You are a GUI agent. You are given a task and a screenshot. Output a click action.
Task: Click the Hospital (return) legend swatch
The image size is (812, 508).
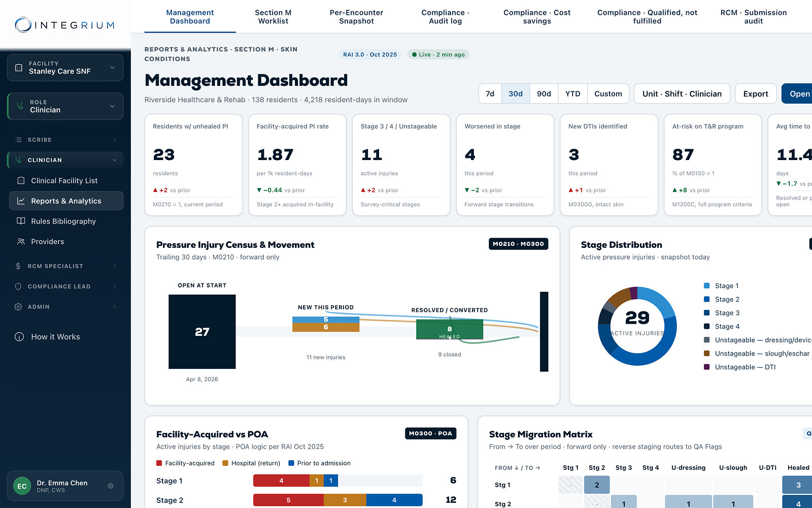pos(225,463)
